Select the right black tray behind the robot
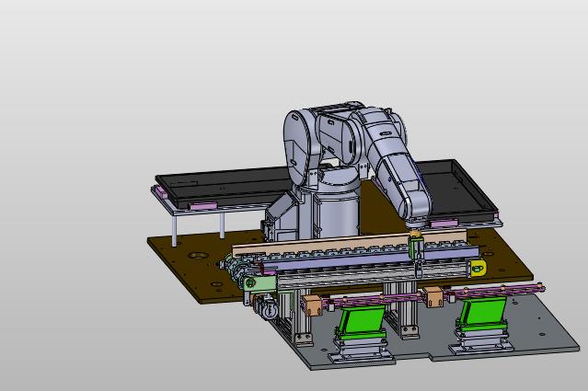588x391 pixels. 458,191
